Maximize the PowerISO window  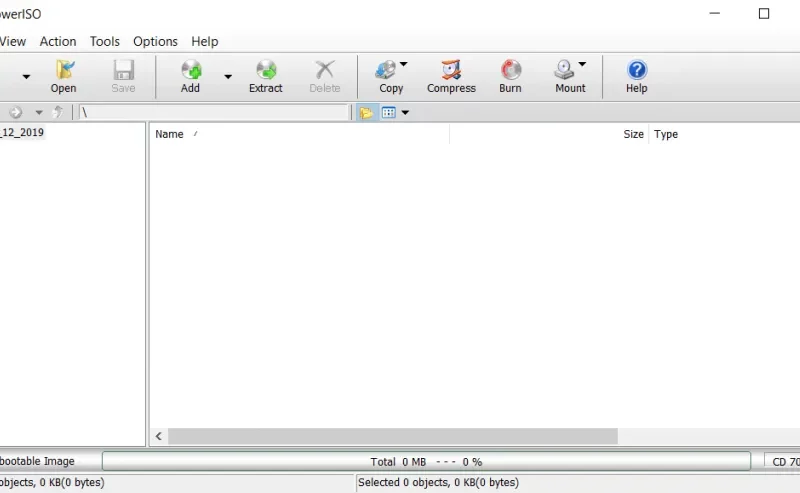[764, 13]
